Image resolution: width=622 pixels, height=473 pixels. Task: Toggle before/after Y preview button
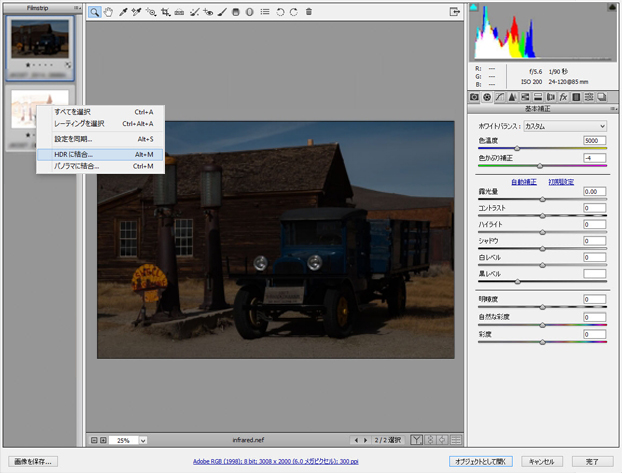point(416,440)
